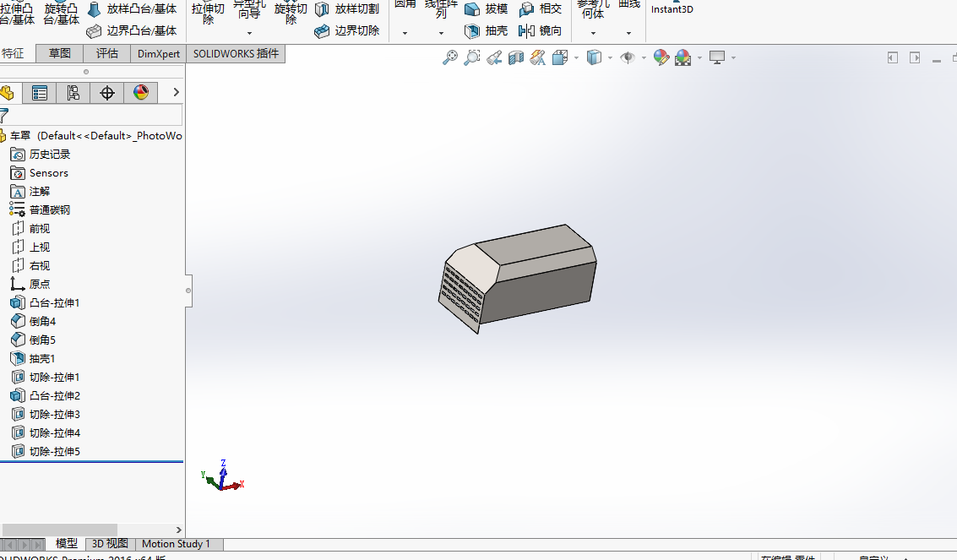957x560 pixels.
Task: Click Zoom to Fit magnifier icon
Action: click(x=450, y=58)
